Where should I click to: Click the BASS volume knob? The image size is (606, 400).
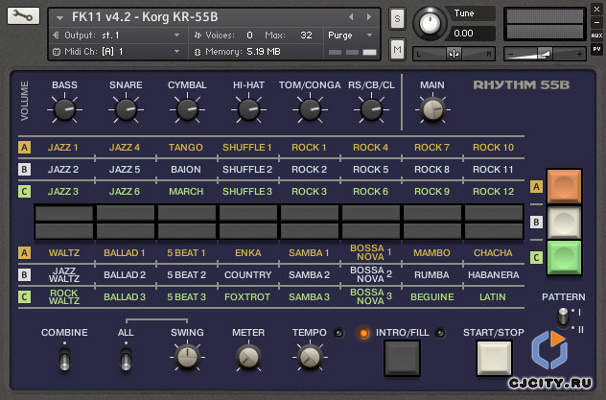(65, 109)
